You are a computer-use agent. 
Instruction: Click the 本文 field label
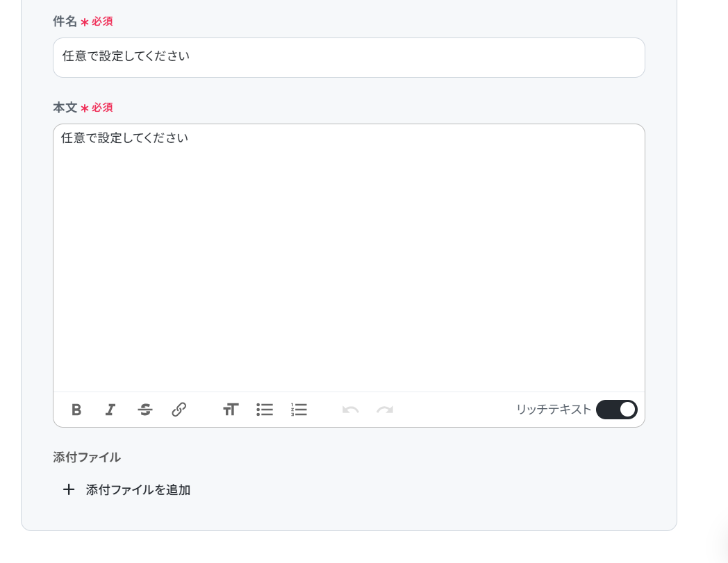click(65, 108)
